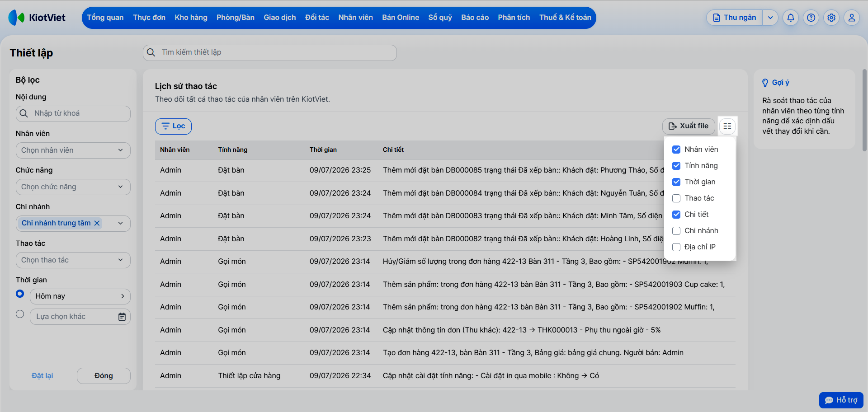868x412 pixels.
Task: Select the Hôm nay radio button
Action: point(20,294)
